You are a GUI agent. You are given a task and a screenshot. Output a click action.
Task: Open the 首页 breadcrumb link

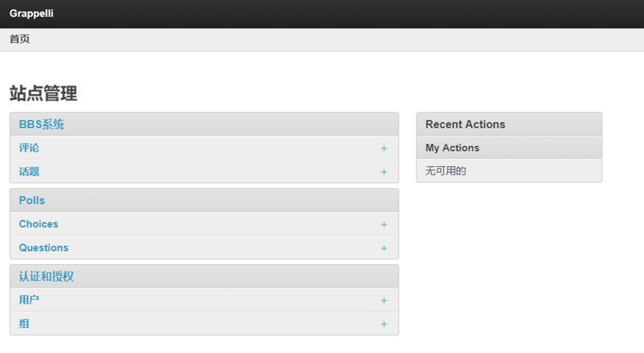coord(20,39)
